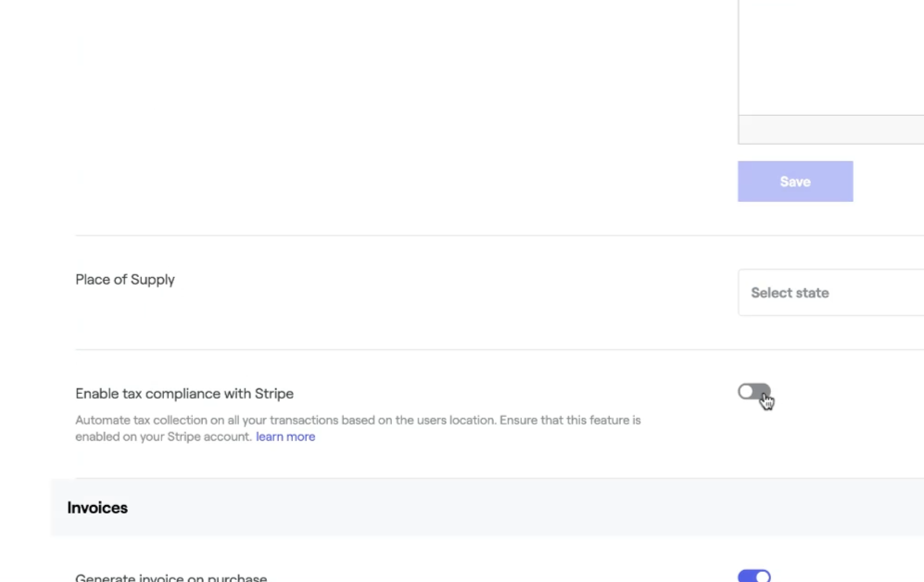Click the Invoices section header
The image size is (924, 582).
pos(97,508)
